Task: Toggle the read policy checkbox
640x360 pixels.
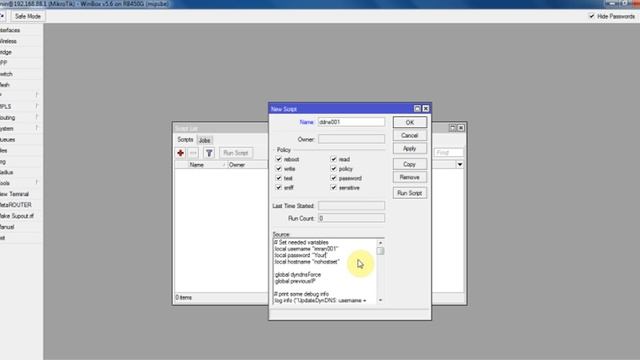Action: coord(333,159)
